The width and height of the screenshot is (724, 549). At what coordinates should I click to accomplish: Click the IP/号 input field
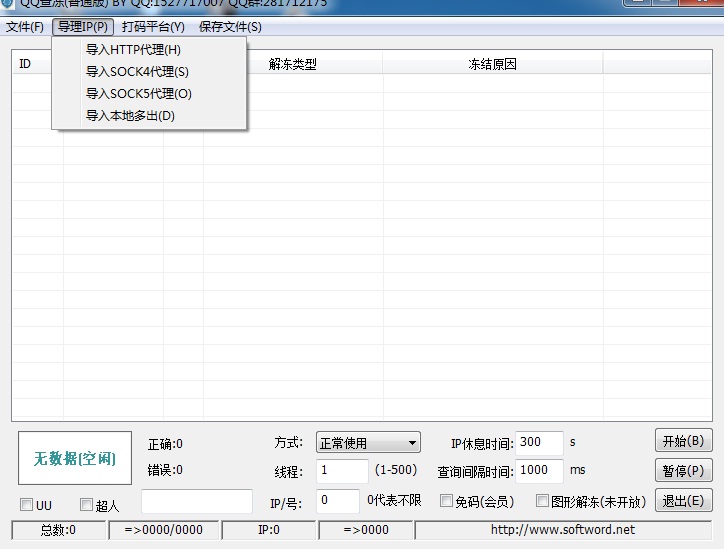338,501
